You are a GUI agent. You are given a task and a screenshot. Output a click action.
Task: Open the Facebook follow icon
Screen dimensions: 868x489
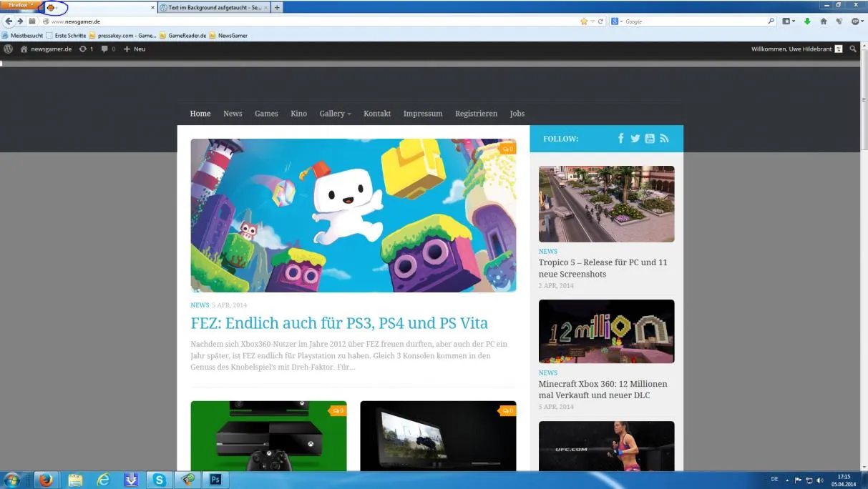pos(620,139)
